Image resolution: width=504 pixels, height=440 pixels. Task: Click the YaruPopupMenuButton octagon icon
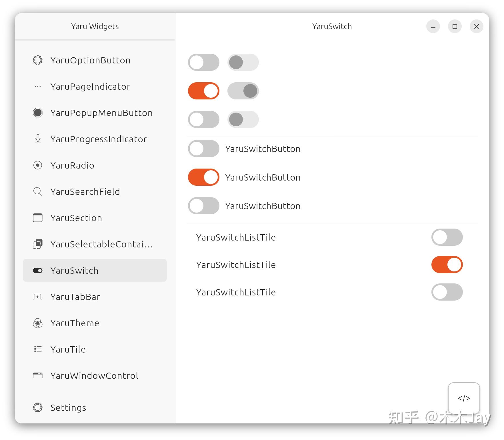(x=38, y=113)
